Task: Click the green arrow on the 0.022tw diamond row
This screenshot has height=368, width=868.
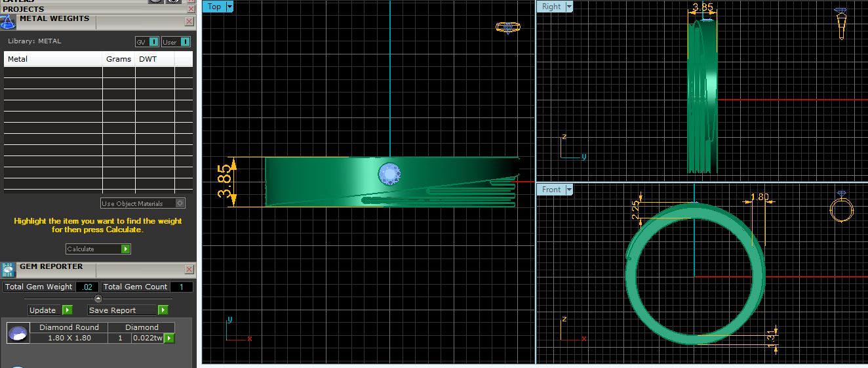Action: coord(169,338)
